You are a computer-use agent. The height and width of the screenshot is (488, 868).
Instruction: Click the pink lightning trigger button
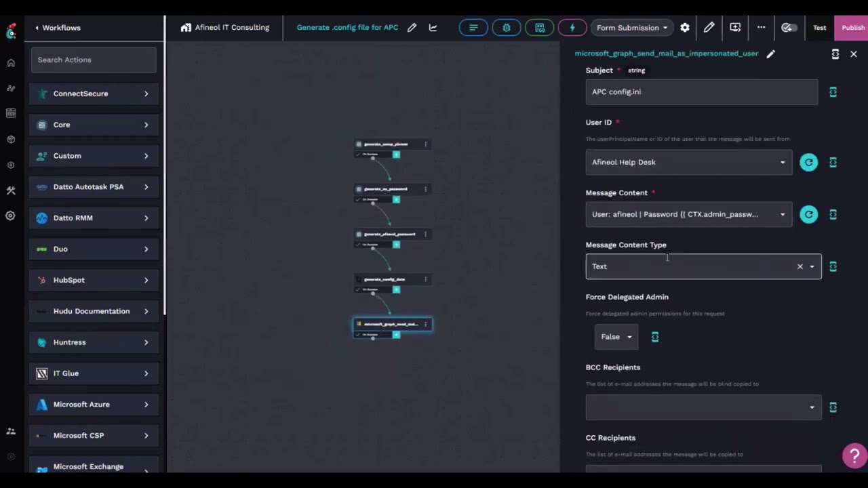pyautogui.click(x=572, y=28)
